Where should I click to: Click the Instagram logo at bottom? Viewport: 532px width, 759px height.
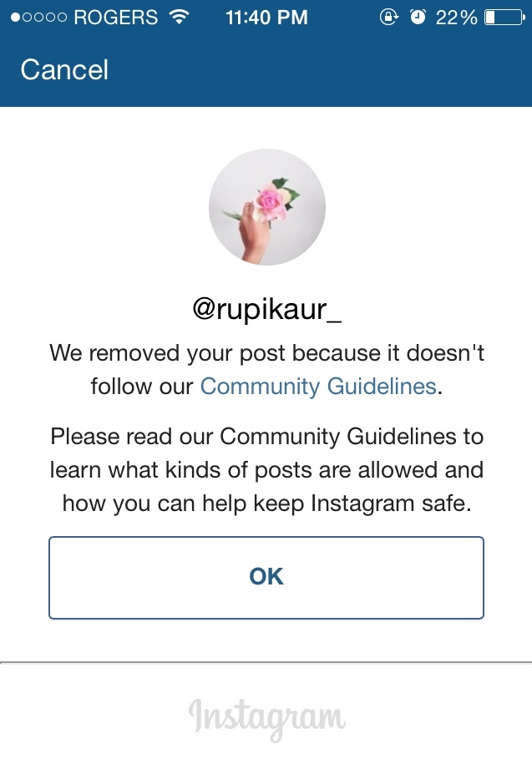pyautogui.click(x=266, y=719)
